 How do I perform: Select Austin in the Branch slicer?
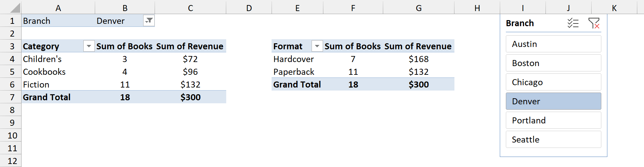click(x=553, y=44)
